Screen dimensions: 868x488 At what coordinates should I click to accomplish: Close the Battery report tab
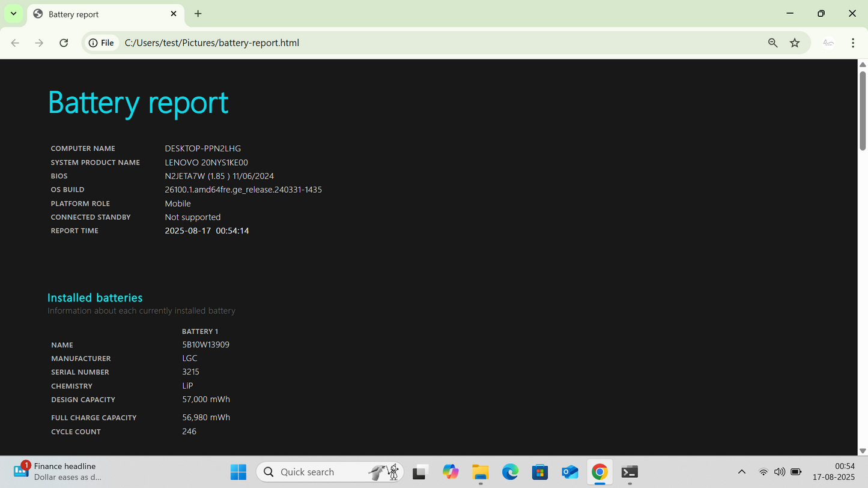coord(174,13)
